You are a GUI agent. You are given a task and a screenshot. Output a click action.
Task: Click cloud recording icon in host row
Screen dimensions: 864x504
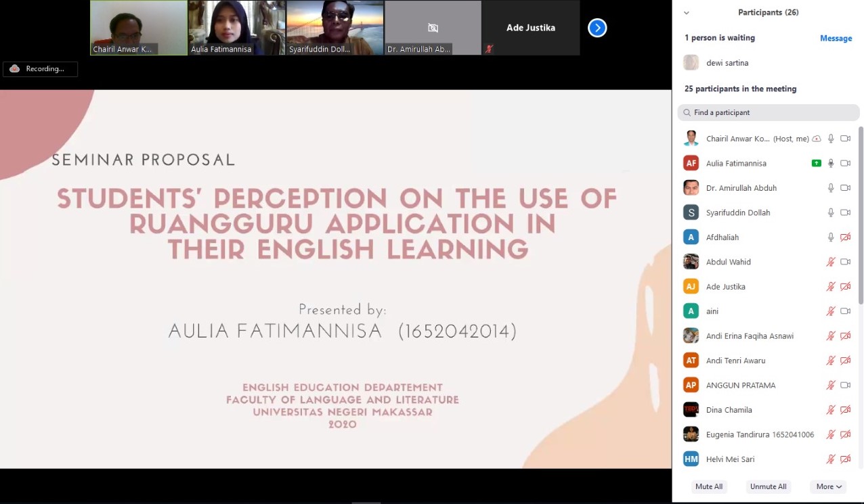pos(817,139)
